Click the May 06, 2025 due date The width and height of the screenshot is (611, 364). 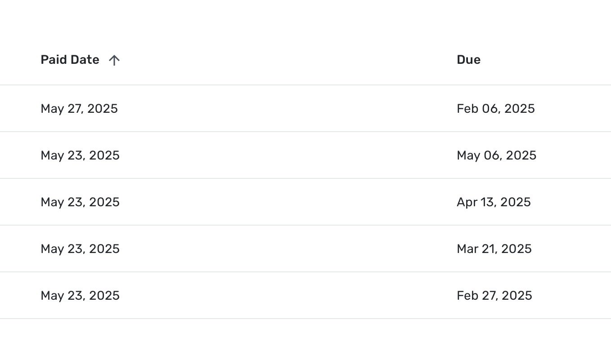[x=496, y=155]
